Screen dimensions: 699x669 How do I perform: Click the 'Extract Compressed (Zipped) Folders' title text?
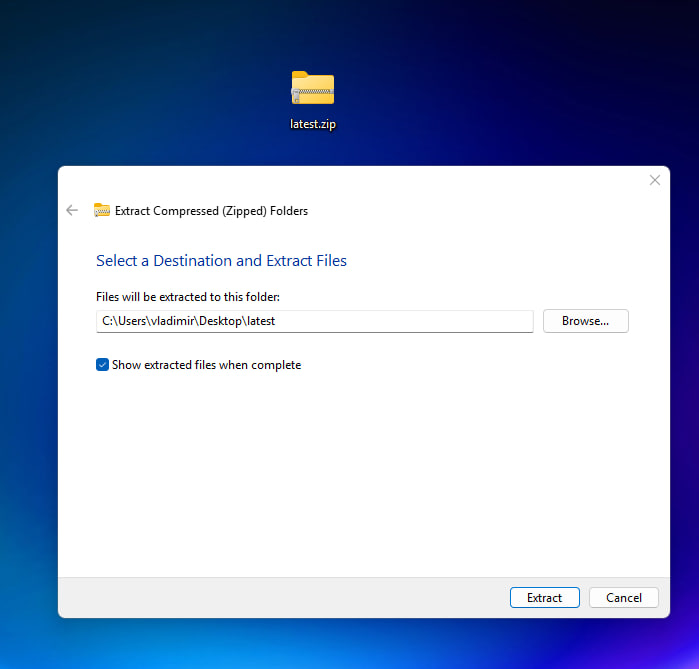click(x=211, y=211)
